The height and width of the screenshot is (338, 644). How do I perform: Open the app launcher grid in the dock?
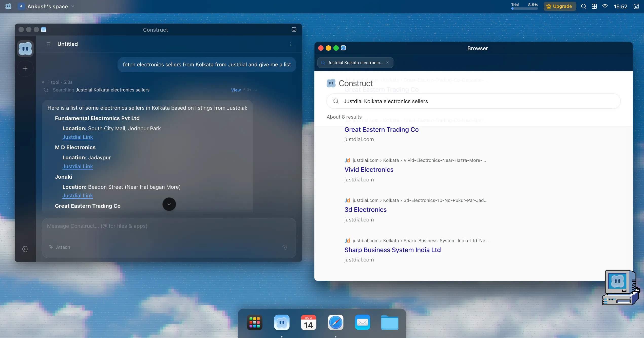point(255,322)
